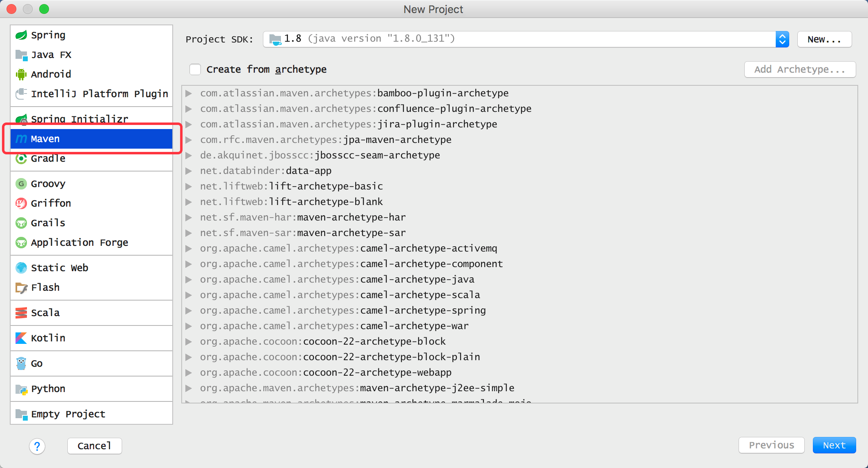Open help with question mark button
Screen dimensions: 868x468
[x=37, y=446]
